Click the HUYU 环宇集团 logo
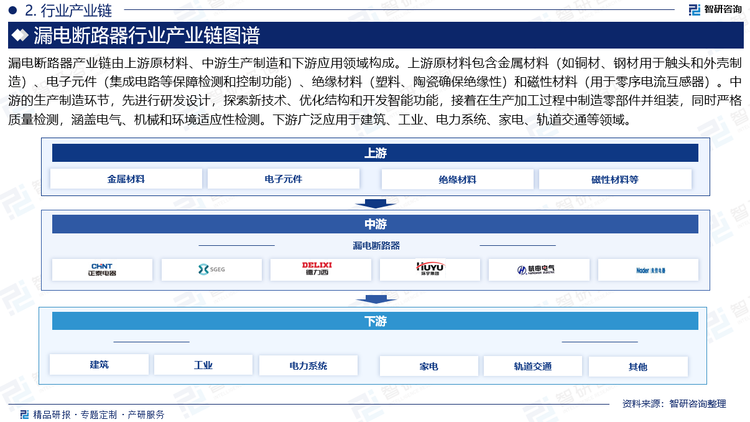The width and height of the screenshot is (750, 422). pos(430,269)
